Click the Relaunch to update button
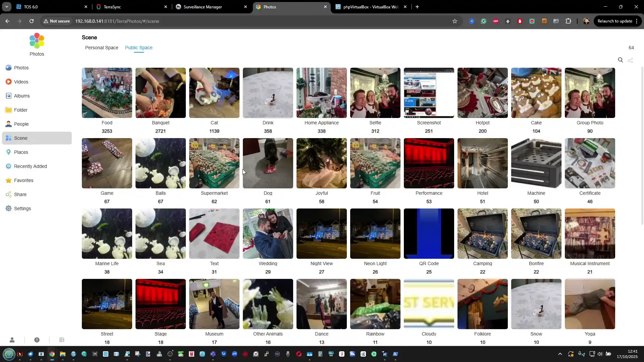Screen dimensions: 644x362 pos(614,21)
